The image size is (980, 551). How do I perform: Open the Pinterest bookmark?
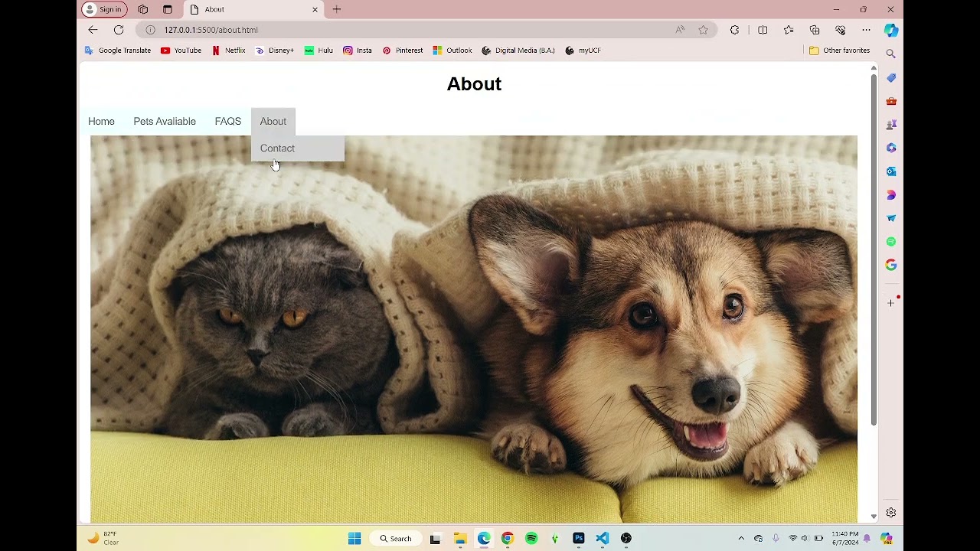pyautogui.click(x=402, y=51)
